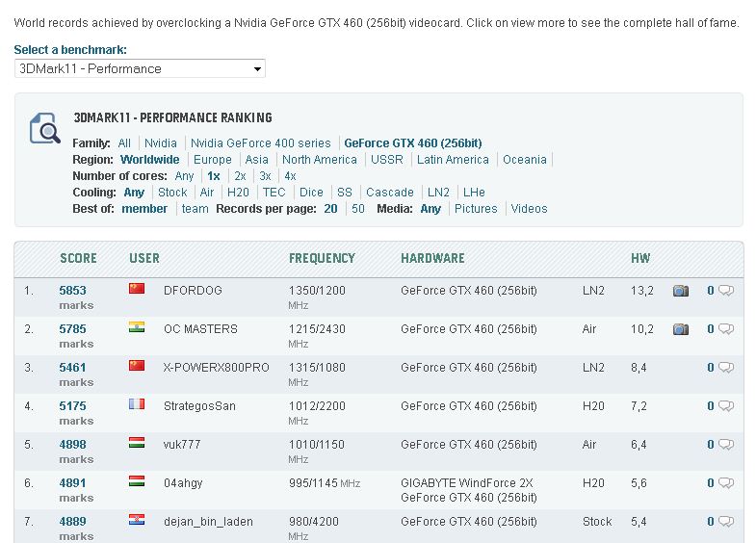Open comments bubble for StrategosSan entry
Screen dimensions: 756x543
click(726, 406)
